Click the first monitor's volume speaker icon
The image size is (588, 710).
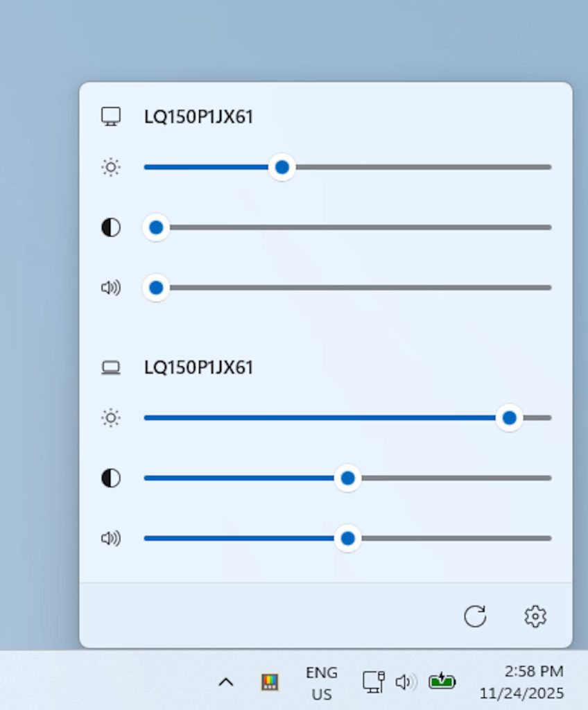coord(111,288)
